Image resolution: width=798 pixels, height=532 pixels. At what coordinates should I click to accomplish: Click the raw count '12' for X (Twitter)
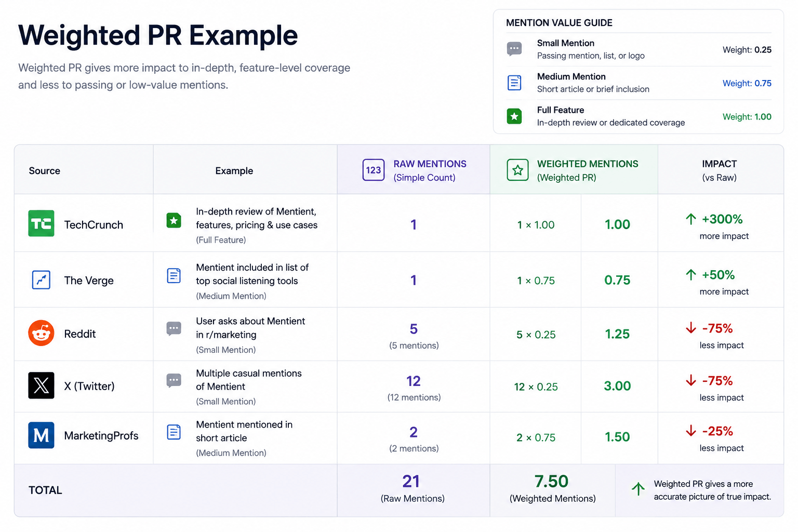414,381
